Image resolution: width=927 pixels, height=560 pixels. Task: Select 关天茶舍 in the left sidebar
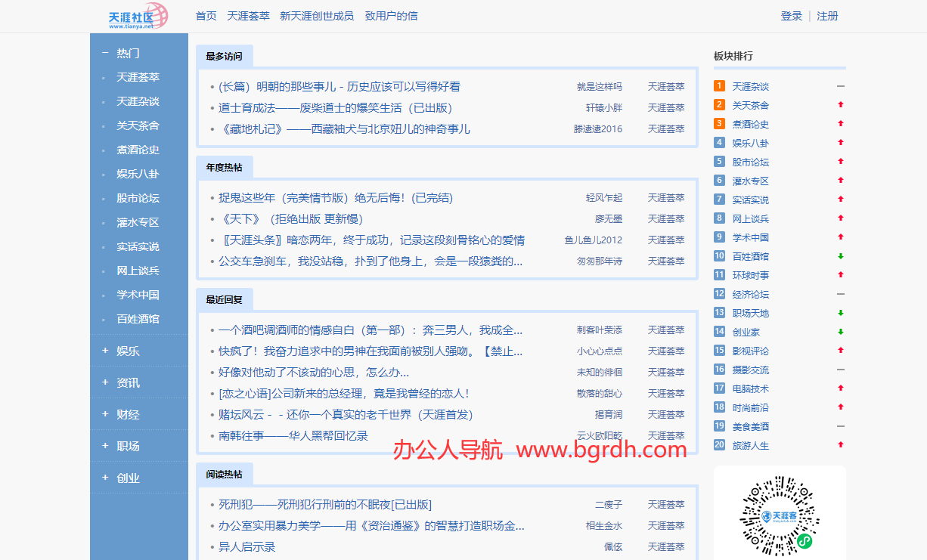click(x=138, y=125)
